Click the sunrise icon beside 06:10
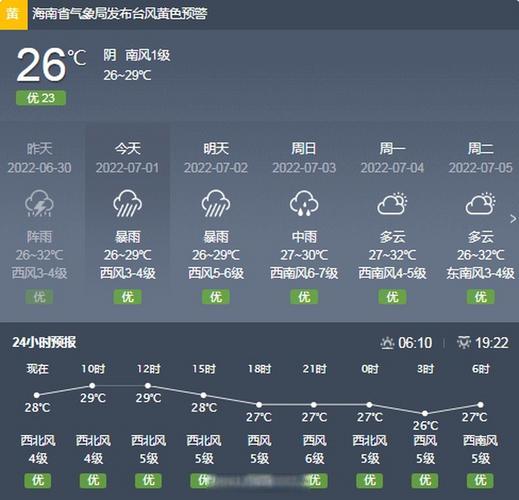 [387, 343]
